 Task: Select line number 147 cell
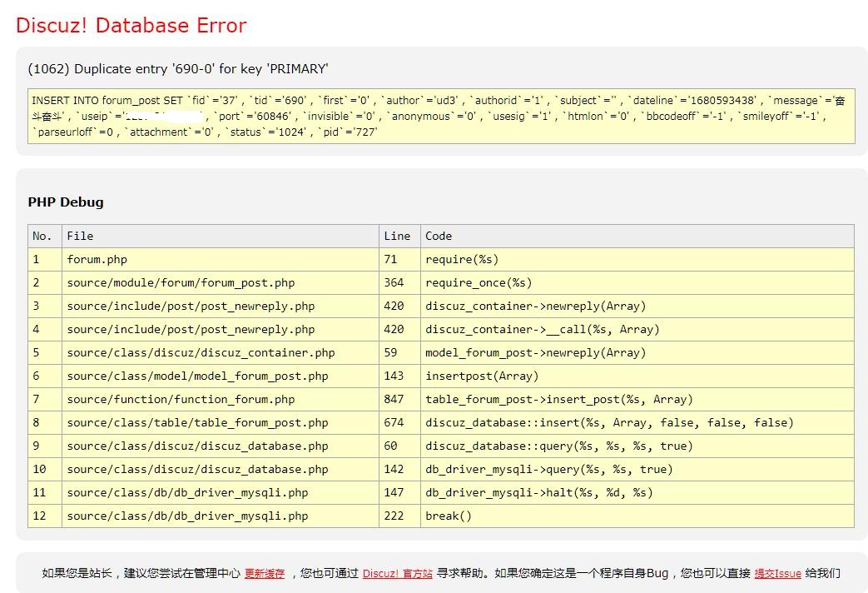pyautogui.click(x=399, y=492)
